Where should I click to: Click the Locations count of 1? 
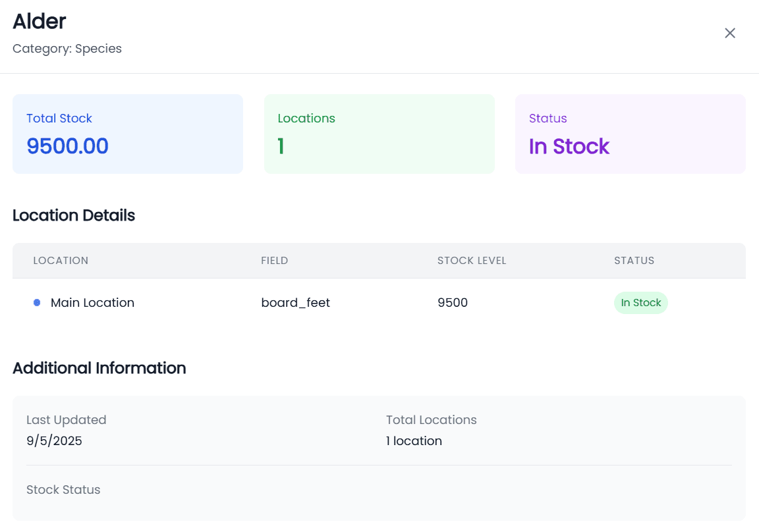[280, 146]
